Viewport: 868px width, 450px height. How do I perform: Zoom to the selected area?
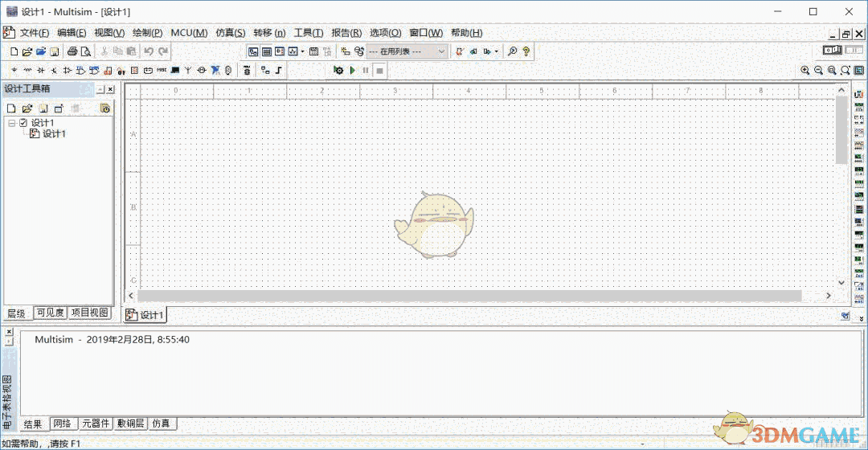coord(832,70)
